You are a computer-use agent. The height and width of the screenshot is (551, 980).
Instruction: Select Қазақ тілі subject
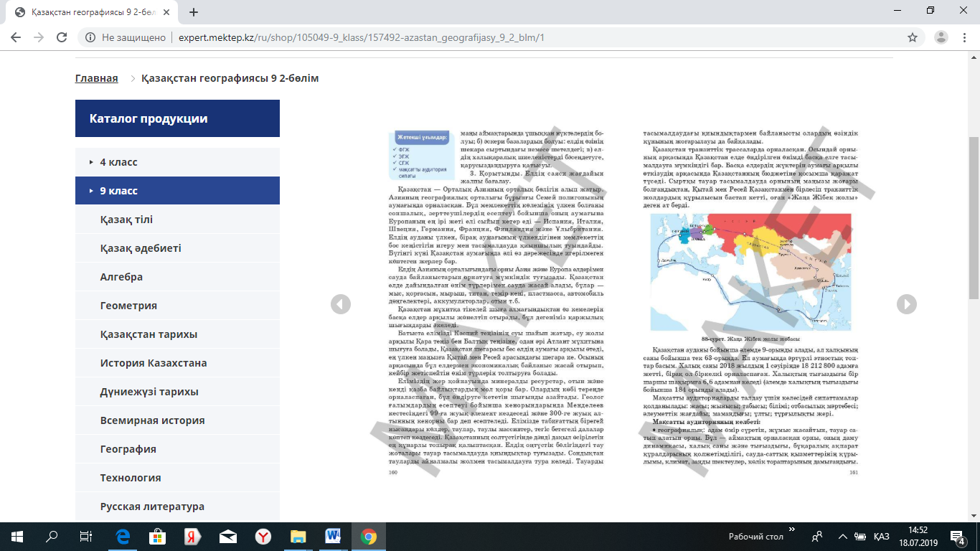[x=177, y=220]
